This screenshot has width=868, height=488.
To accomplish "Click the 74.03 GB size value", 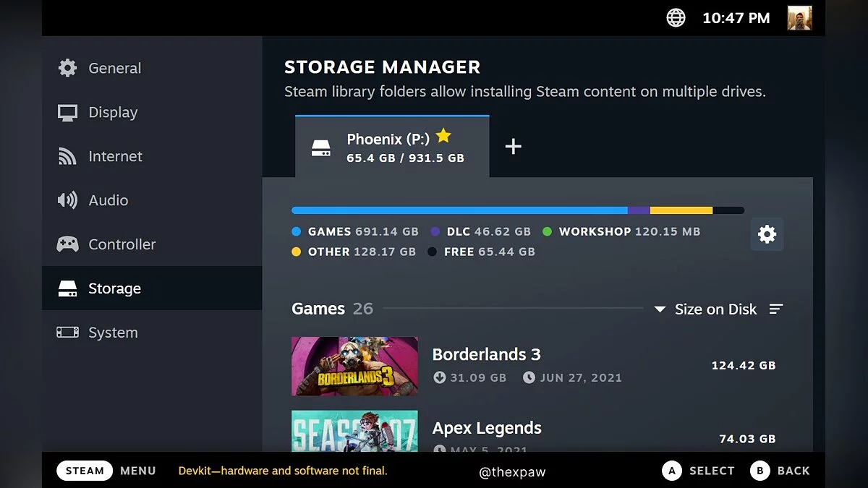I will (x=747, y=439).
